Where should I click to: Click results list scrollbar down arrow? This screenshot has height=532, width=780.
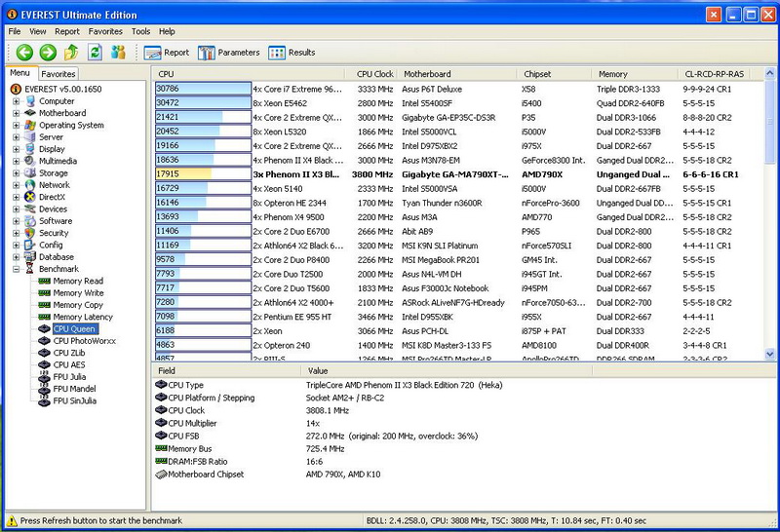click(x=769, y=354)
